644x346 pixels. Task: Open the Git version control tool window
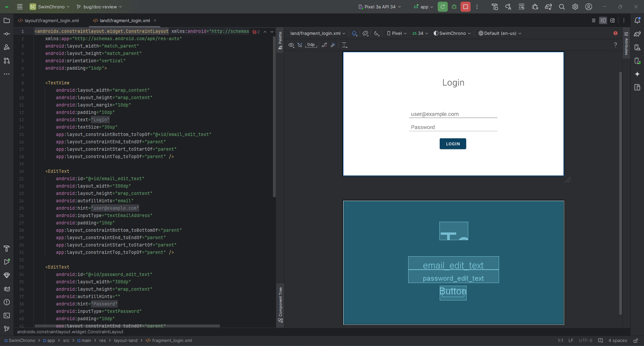coord(7,329)
